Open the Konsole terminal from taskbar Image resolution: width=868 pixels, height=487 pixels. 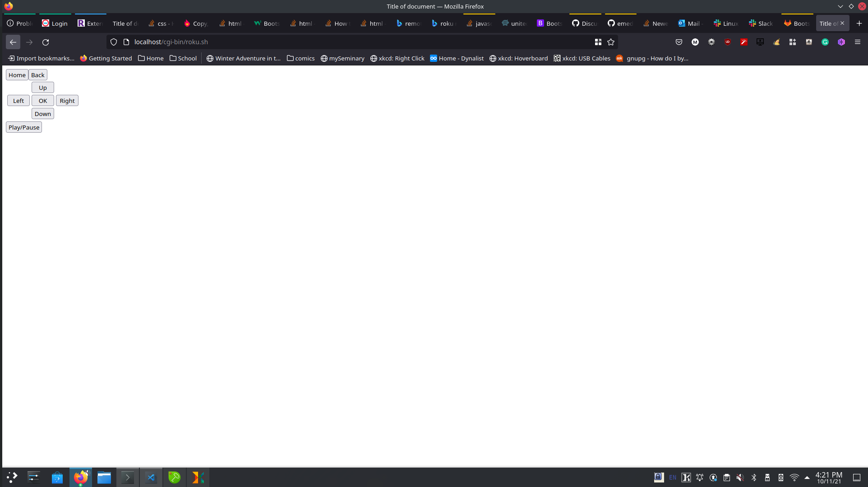tap(128, 477)
